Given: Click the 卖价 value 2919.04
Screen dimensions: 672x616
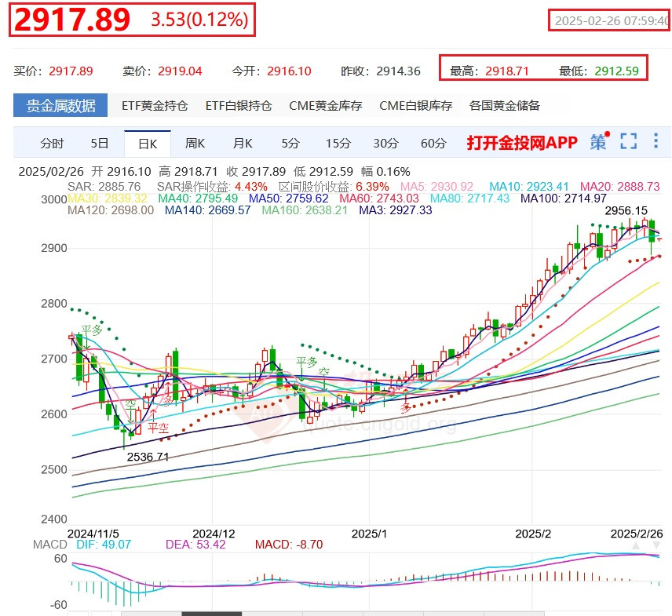Looking at the screenshot, I should click(x=180, y=71).
